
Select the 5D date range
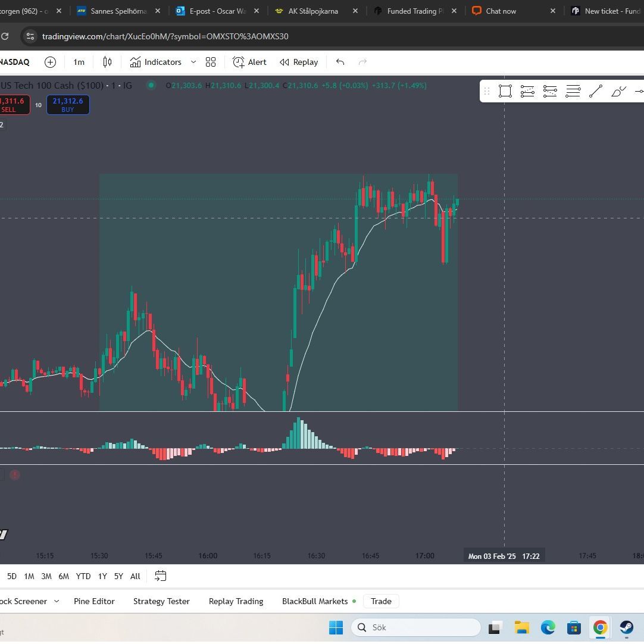coord(12,576)
